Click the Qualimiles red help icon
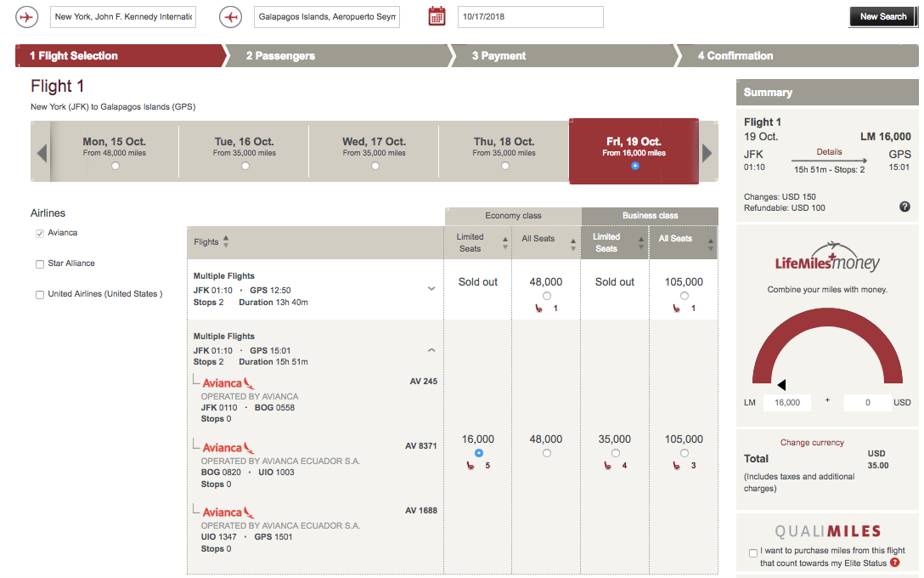 tap(895, 563)
